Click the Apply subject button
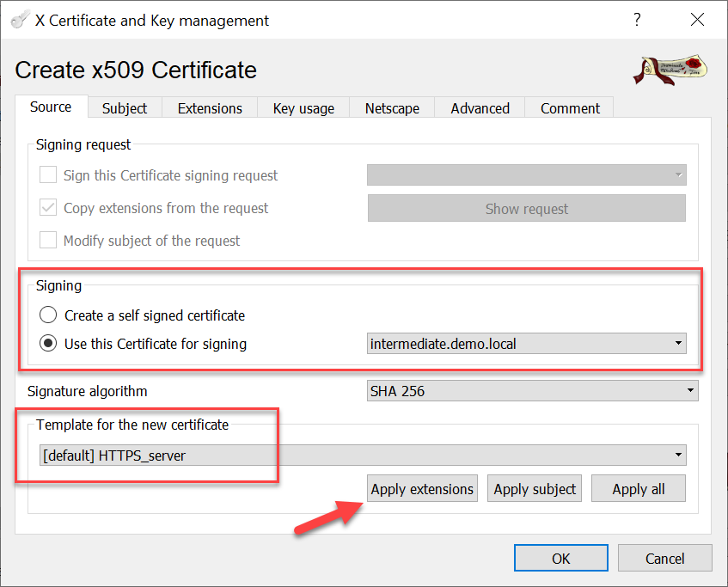The height and width of the screenshot is (587, 728). (535, 489)
